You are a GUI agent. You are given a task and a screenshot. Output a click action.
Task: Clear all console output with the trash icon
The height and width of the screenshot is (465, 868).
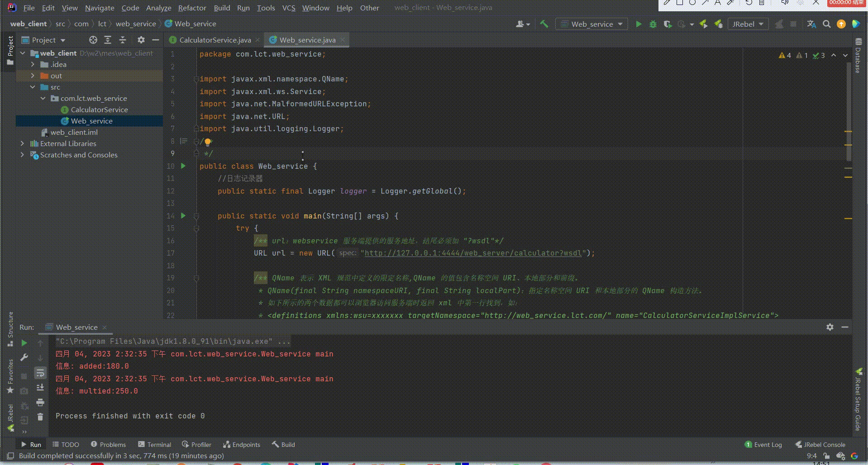[x=40, y=417]
